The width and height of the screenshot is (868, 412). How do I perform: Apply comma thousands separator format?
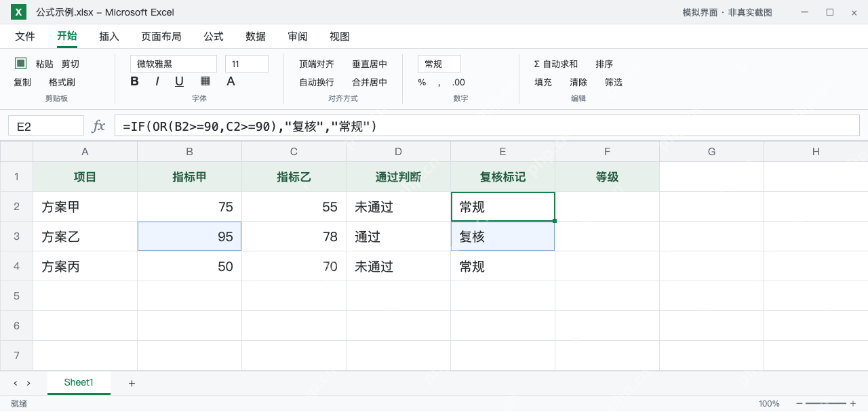(x=439, y=83)
